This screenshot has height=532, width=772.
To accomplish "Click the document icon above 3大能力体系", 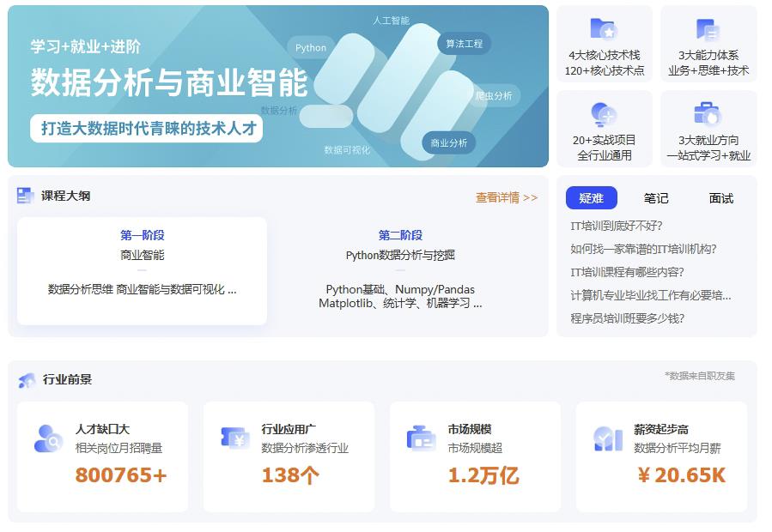I will [708, 30].
